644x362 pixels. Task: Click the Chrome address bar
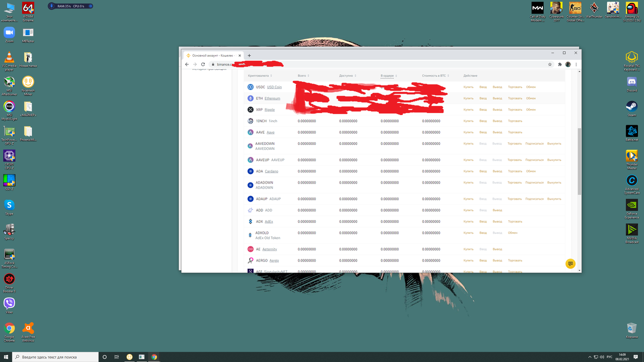[377, 64]
